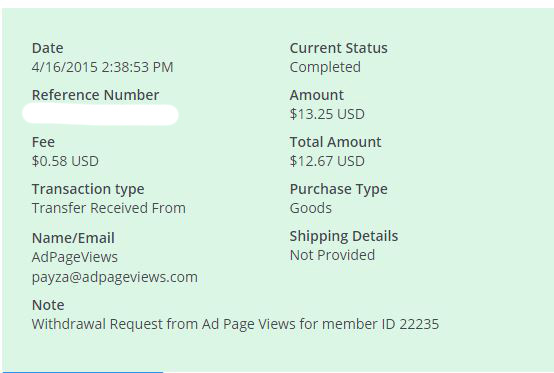Screen dimensions: 554x373
Task: Click the Not Provided shipping details
Action: [x=332, y=255]
